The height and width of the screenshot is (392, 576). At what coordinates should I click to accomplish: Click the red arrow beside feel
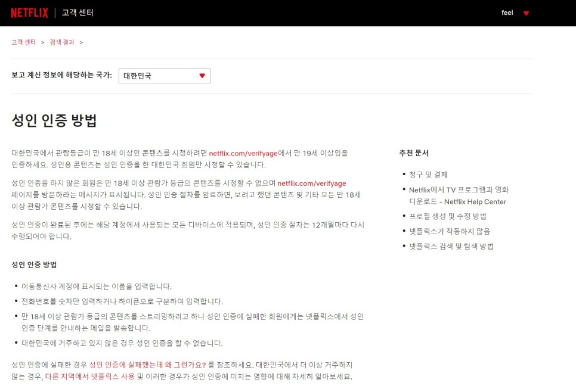[526, 13]
